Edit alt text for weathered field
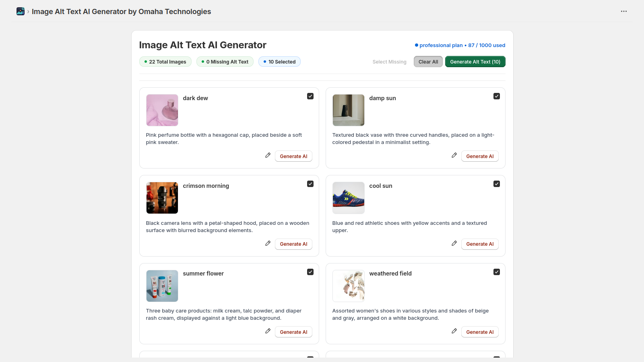 point(454,331)
